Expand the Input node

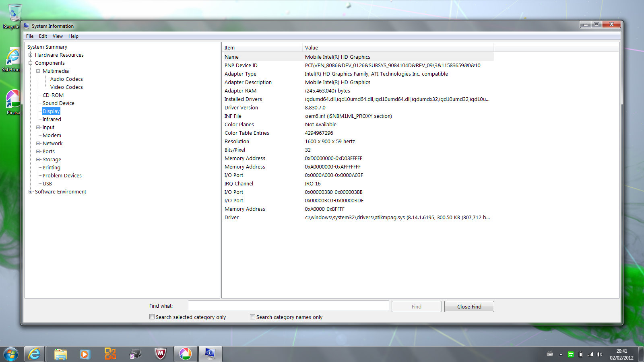[38, 128]
